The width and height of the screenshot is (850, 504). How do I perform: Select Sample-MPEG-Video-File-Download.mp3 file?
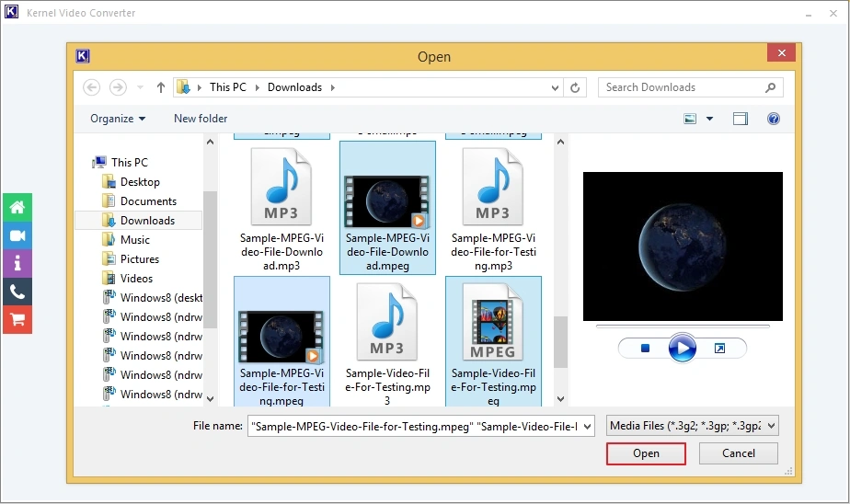point(281,208)
